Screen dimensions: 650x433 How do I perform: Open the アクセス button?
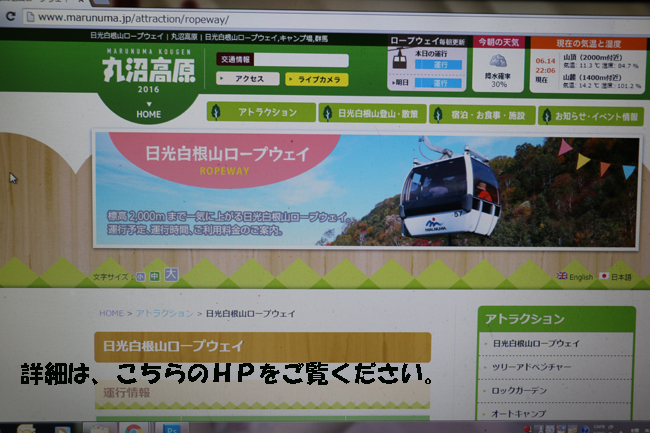pyautogui.click(x=247, y=79)
